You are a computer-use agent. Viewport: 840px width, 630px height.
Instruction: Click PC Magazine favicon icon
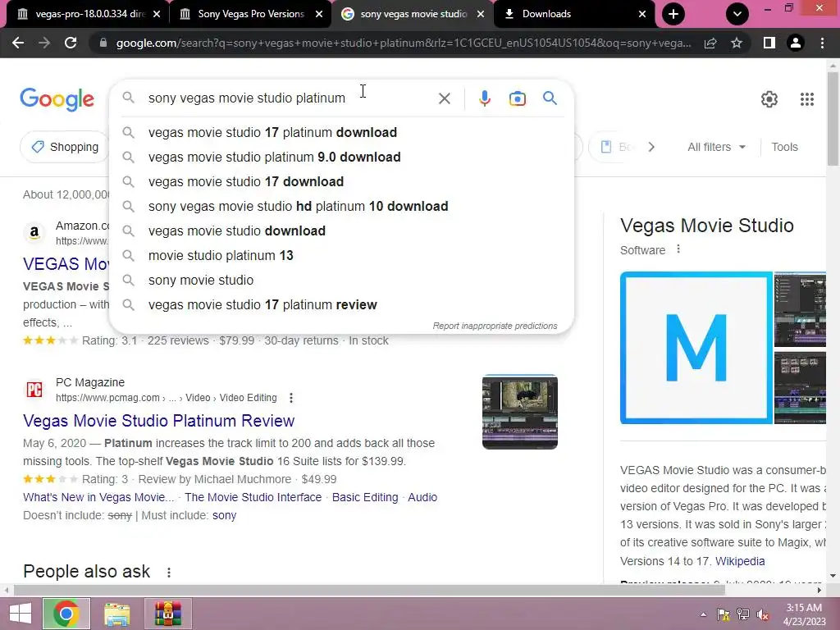34,390
